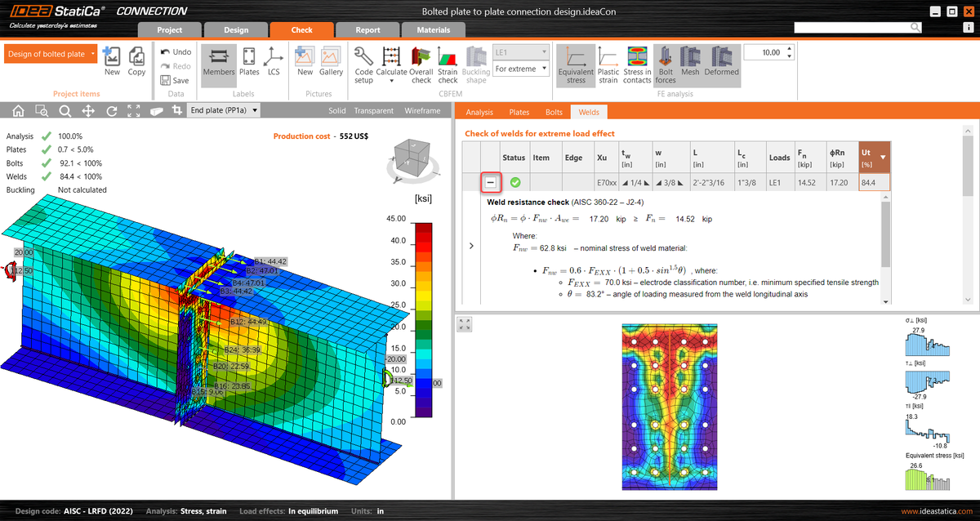Select the Equivalent stress visualization icon
980x521 pixels.
575,65
